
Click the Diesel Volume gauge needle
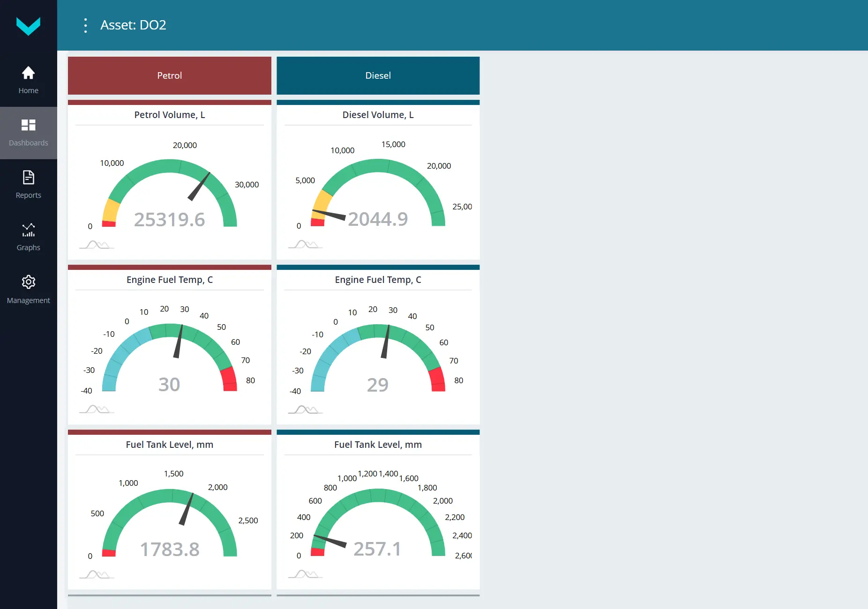(x=329, y=215)
